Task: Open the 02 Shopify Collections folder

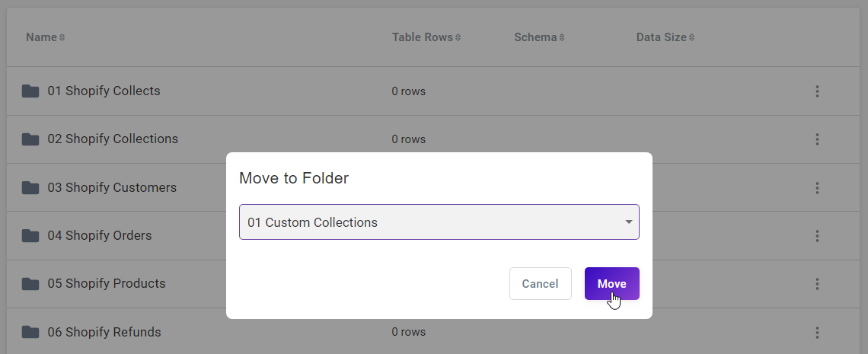Action: click(x=113, y=139)
